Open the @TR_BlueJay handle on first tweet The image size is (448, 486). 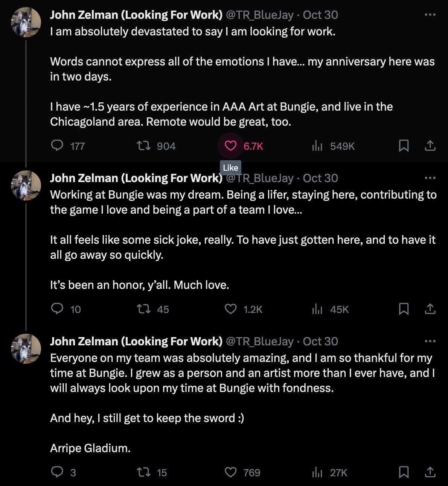tap(259, 15)
